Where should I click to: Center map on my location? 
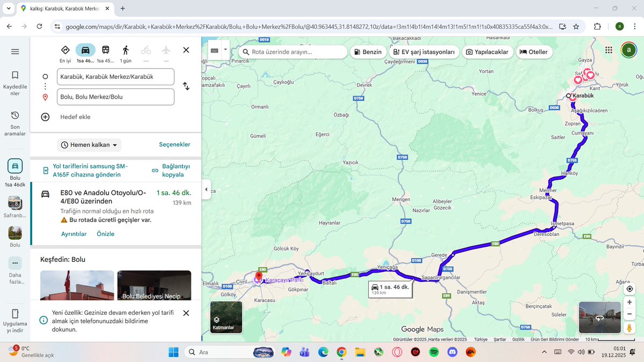coord(630,289)
